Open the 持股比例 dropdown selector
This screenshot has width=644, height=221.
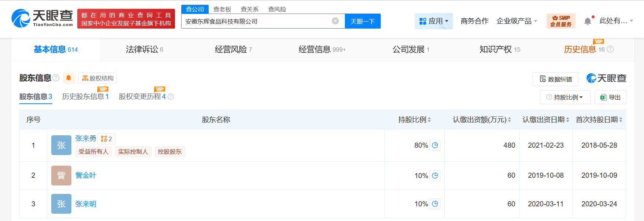(x=565, y=97)
